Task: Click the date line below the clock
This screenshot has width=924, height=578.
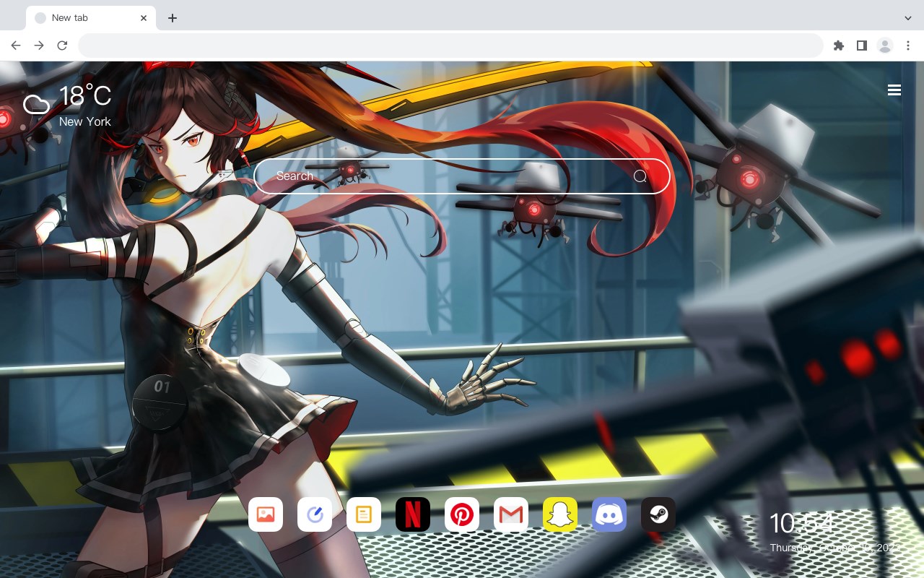Action: [834, 548]
